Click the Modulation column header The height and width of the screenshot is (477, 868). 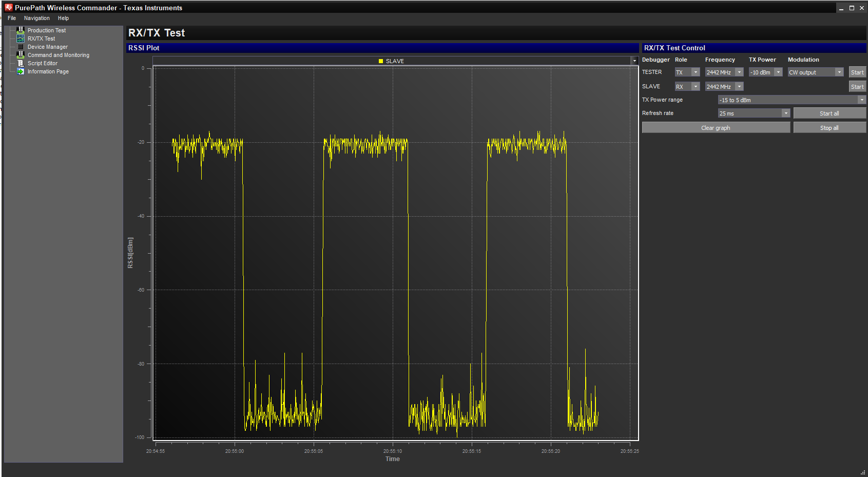pos(804,60)
